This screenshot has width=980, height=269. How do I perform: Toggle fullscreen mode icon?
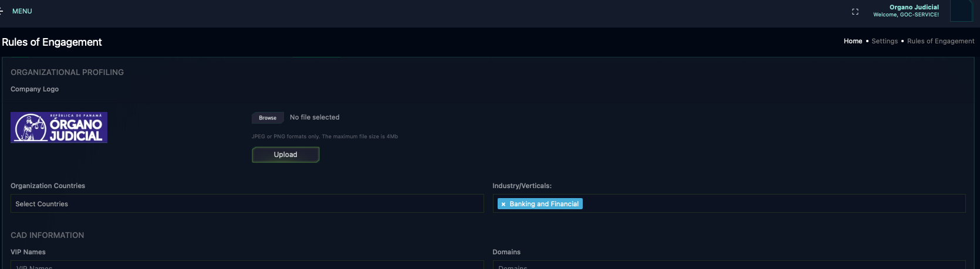[x=855, y=12]
